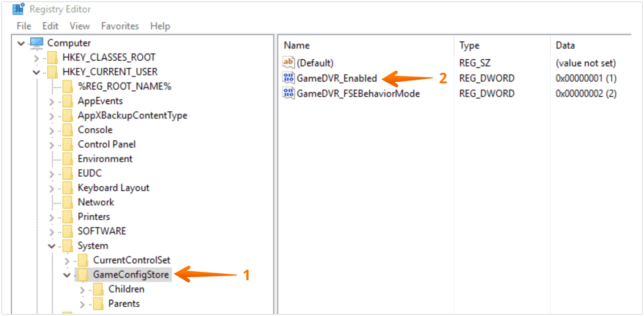
Task: Click the SOFTWARE key folder icon
Action: tap(68, 231)
